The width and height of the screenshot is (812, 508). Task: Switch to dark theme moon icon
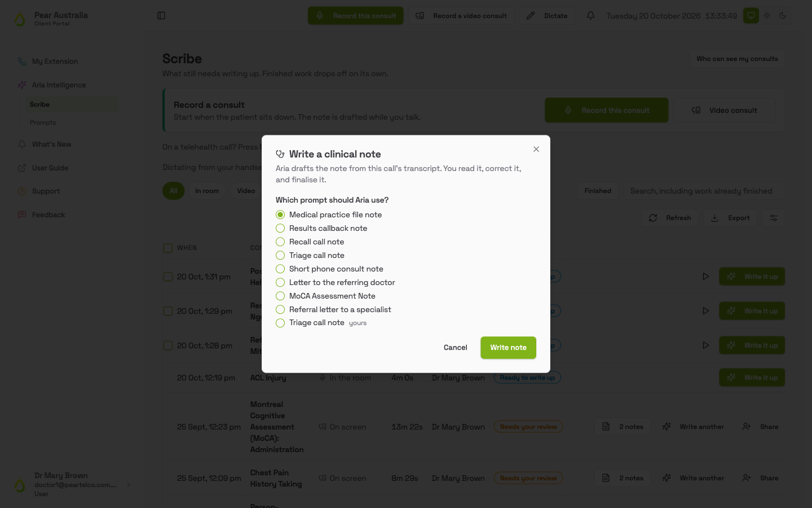[783, 16]
